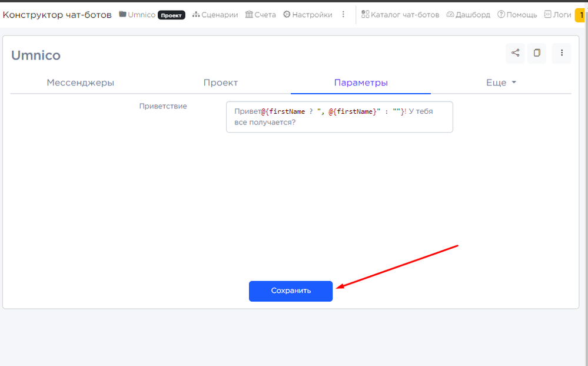588x366 pixels.
Task: Open Счета in the top bar
Action: point(260,15)
